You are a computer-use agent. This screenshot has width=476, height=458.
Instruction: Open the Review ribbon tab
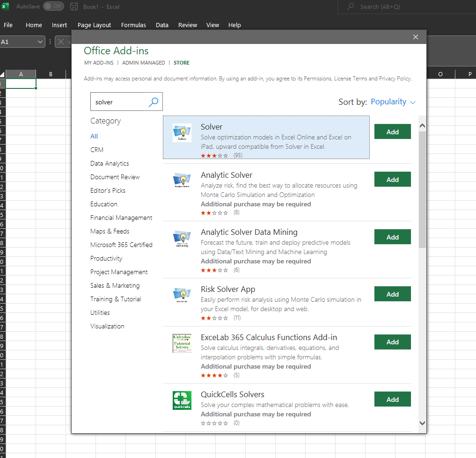coord(188,25)
